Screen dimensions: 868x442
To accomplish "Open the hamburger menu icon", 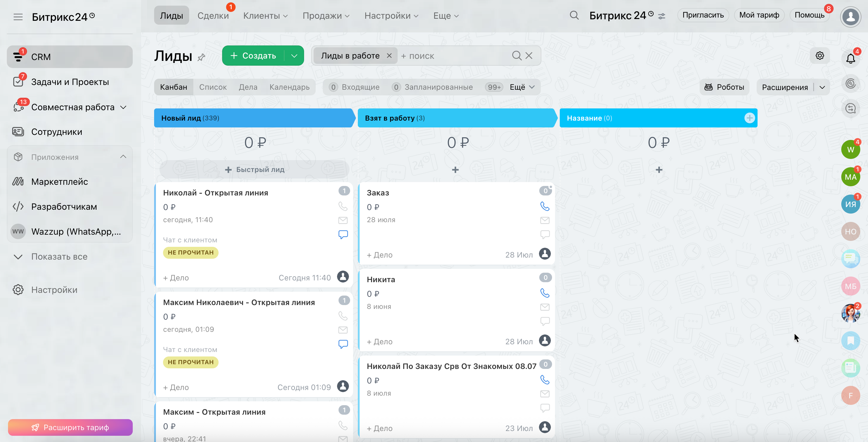I will point(18,17).
